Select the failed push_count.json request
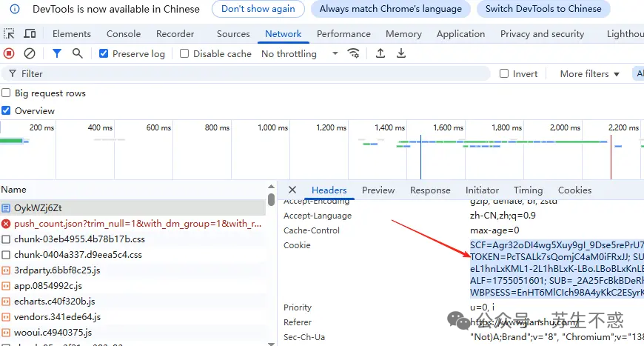 133,224
